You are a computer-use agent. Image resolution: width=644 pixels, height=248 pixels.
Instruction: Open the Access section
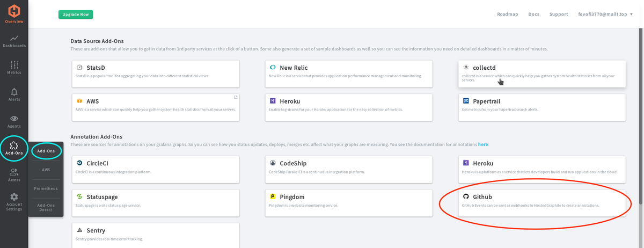click(14, 175)
